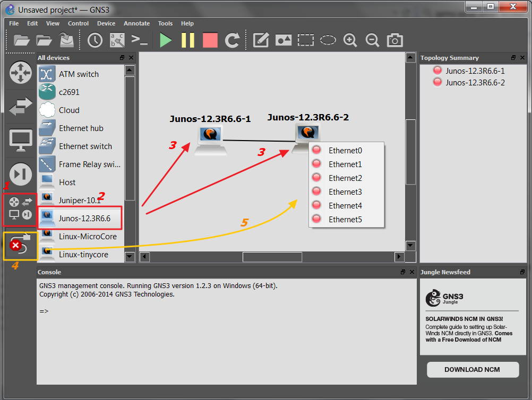Toggle show interface labels icon

pyautogui.click(x=117, y=40)
